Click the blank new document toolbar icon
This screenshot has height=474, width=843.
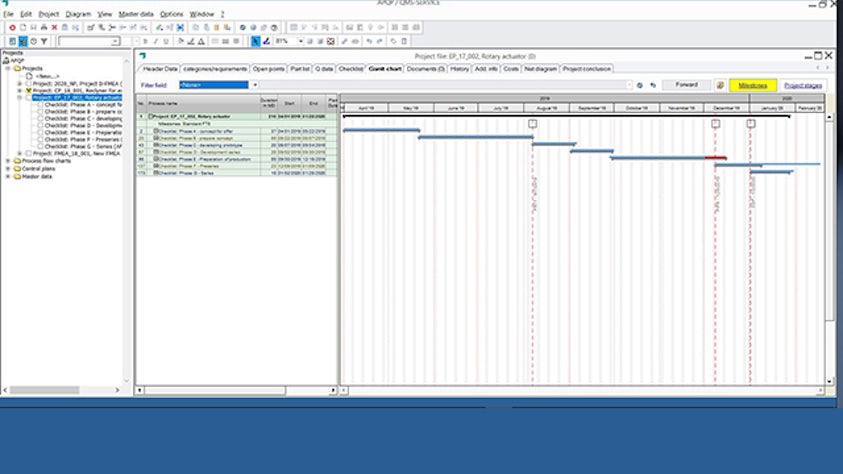click(23, 27)
